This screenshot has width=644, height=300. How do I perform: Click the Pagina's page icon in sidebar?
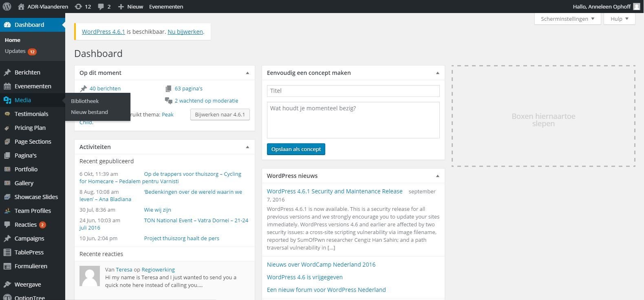(7, 155)
